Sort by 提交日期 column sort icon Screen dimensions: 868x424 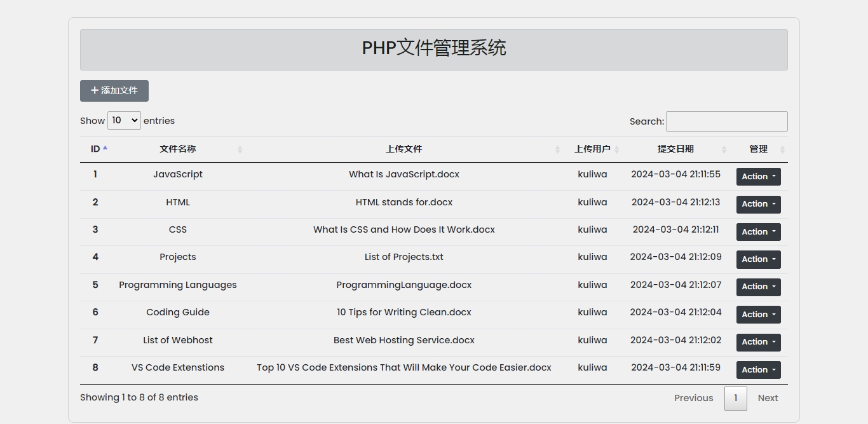724,149
